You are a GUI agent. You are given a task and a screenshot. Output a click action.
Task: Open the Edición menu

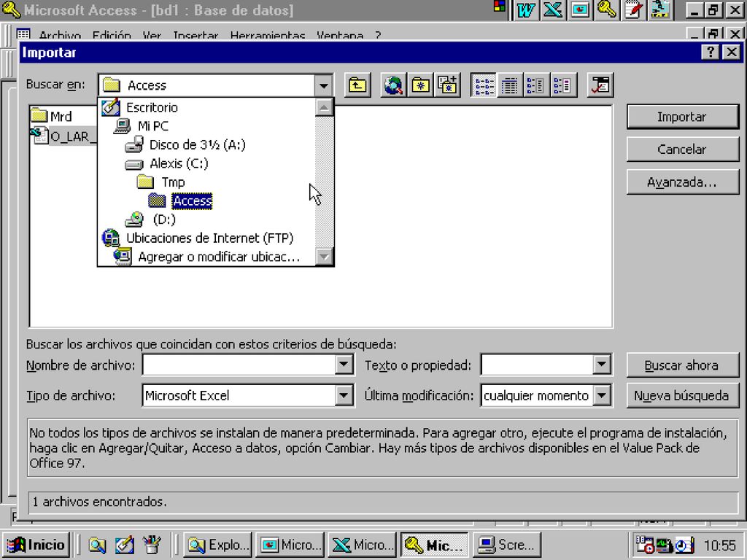pos(112,36)
